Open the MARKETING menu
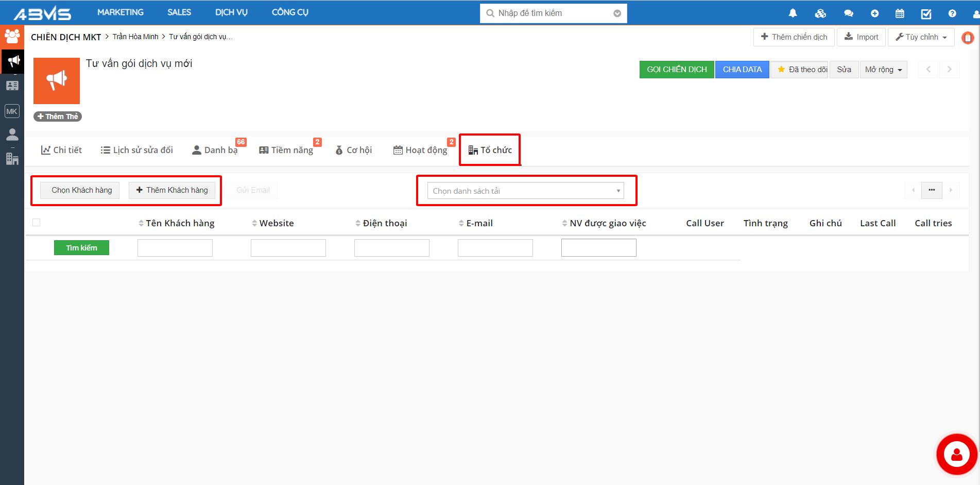Screen dimensions: 980x485 [121, 12]
